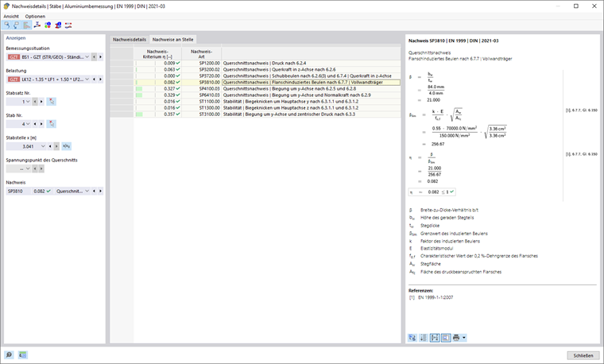Step to the next Stabsatz Nr.

pos(41,102)
